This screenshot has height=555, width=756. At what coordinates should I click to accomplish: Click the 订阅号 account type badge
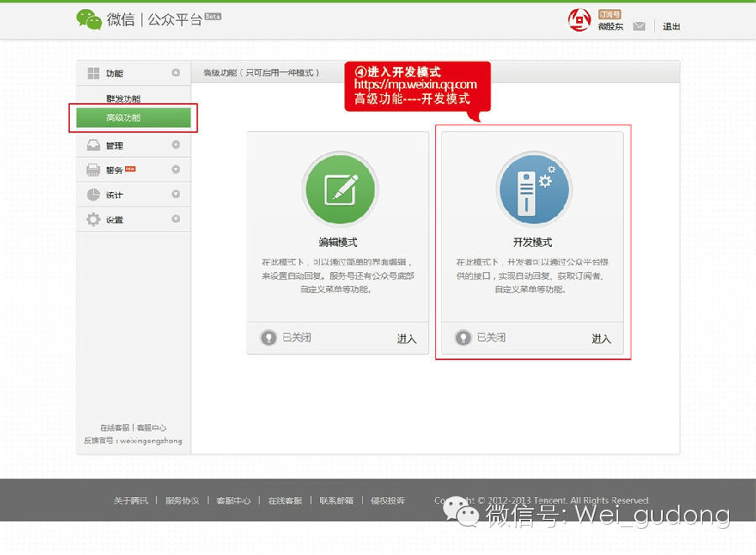pyautogui.click(x=610, y=14)
